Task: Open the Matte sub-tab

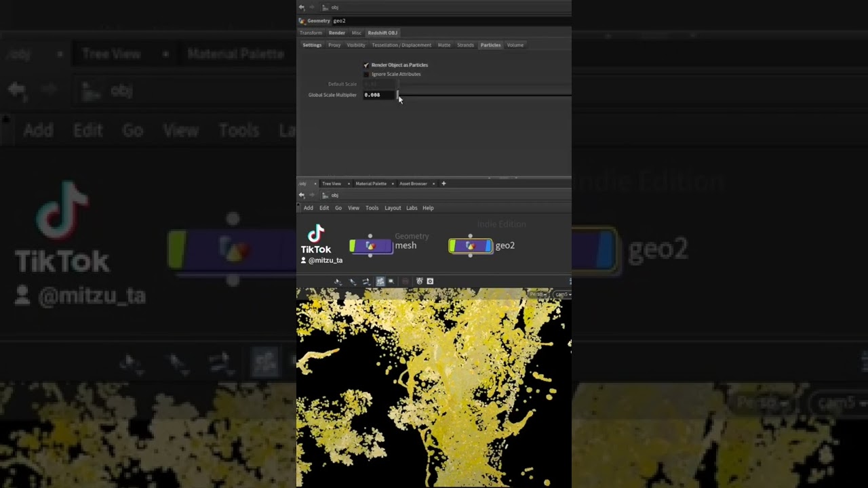Action: tap(444, 45)
